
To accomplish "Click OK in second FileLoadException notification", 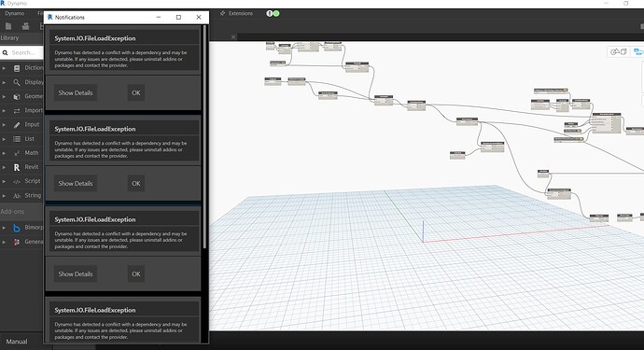I will [136, 184].
